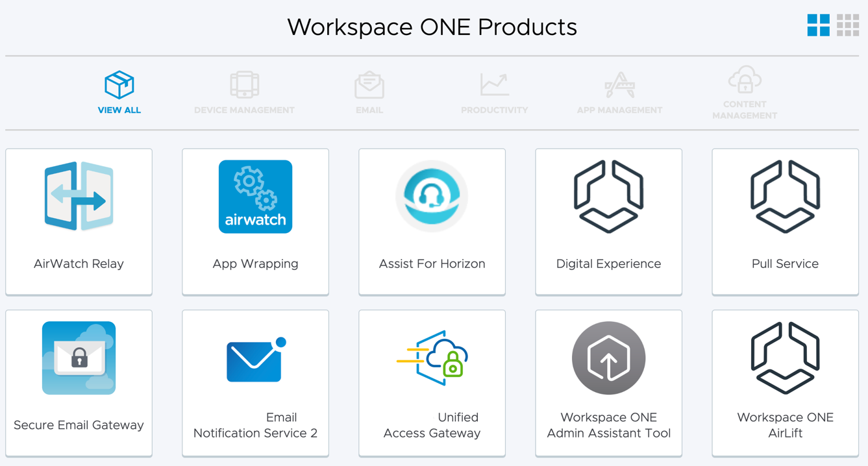Click the Digital Experience hexagon icon

coord(608,197)
